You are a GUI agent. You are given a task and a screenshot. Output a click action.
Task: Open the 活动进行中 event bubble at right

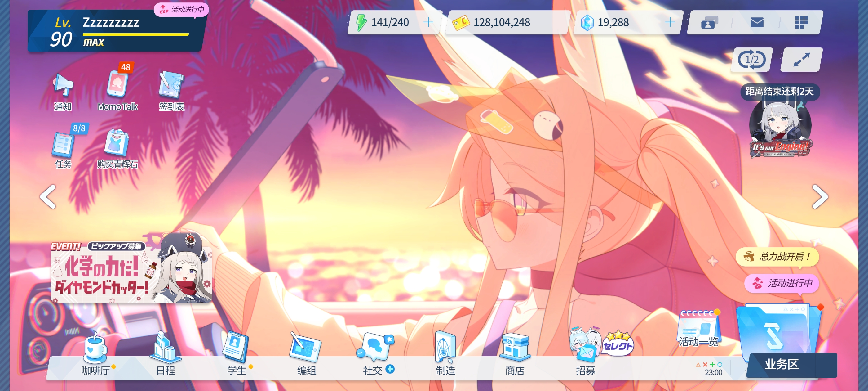[x=782, y=283]
